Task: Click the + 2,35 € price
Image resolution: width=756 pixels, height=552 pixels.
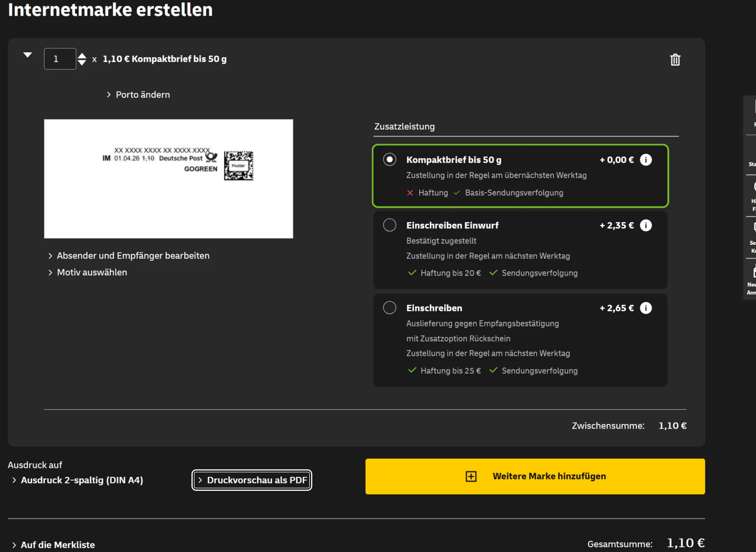Action: click(x=617, y=225)
